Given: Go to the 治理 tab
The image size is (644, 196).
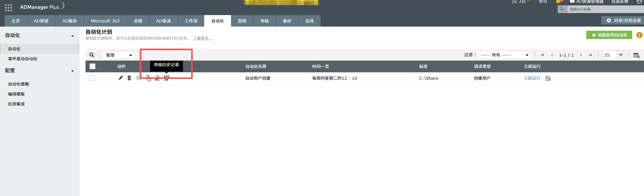Looking at the screenshot, I should (x=138, y=21).
